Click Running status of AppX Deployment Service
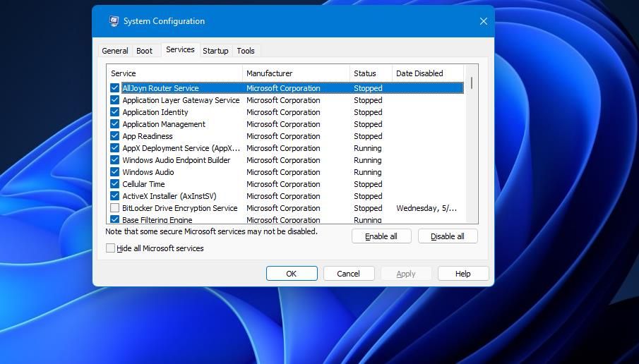The height and width of the screenshot is (364, 639). (368, 148)
